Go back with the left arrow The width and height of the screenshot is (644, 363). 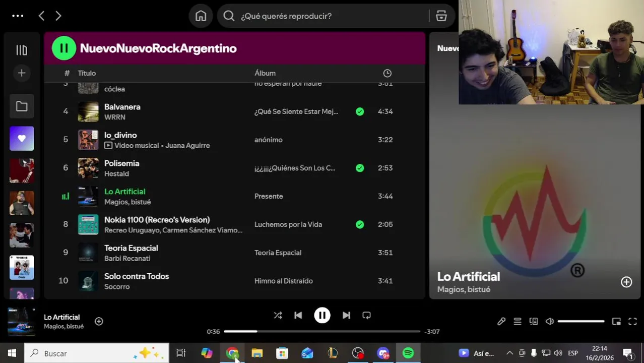tap(41, 16)
